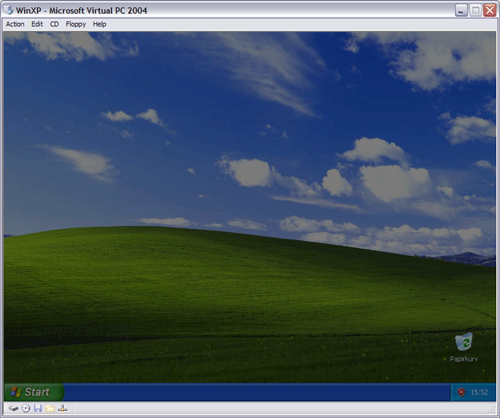This screenshot has height=418, width=500.
Task: Click the Virtual PC title bar icon
Action: tap(8, 10)
